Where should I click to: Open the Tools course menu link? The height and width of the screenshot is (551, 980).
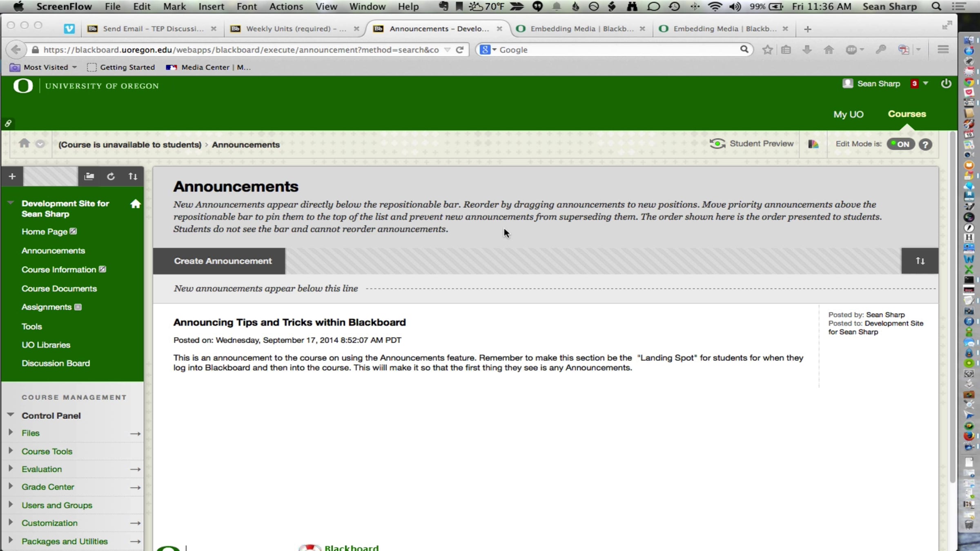click(x=32, y=327)
